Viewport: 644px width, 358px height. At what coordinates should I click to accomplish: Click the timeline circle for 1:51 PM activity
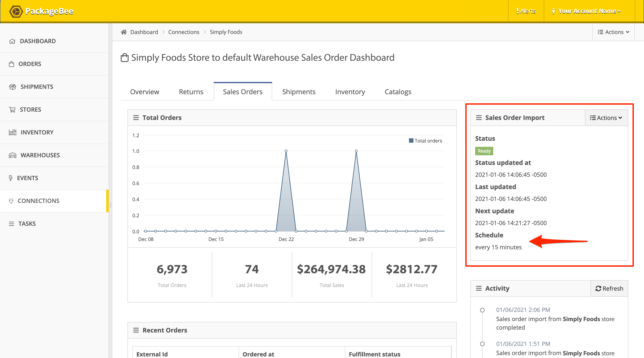(x=482, y=344)
